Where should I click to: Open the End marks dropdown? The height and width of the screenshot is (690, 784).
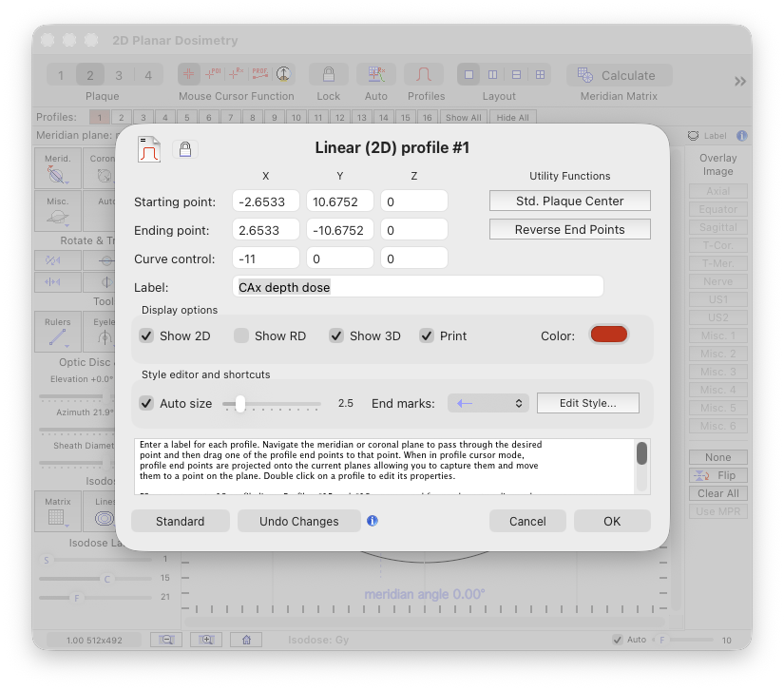click(x=488, y=403)
